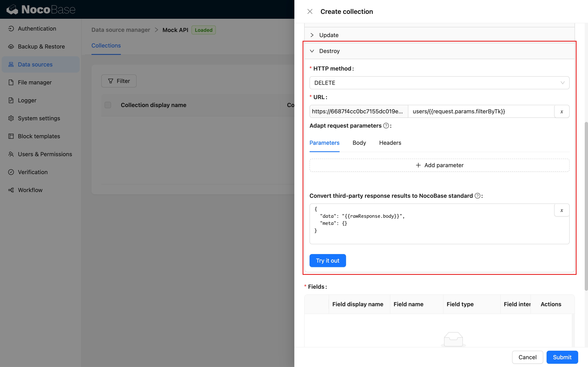Image resolution: width=588 pixels, height=367 pixels.
Task: Click help icon beside Adapt request parameters
Action: point(386,126)
